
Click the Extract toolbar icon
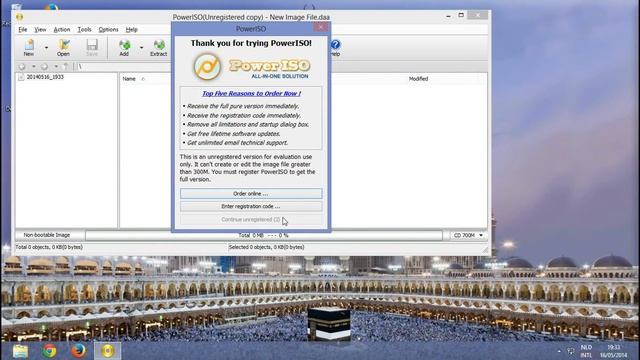click(x=158, y=47)
